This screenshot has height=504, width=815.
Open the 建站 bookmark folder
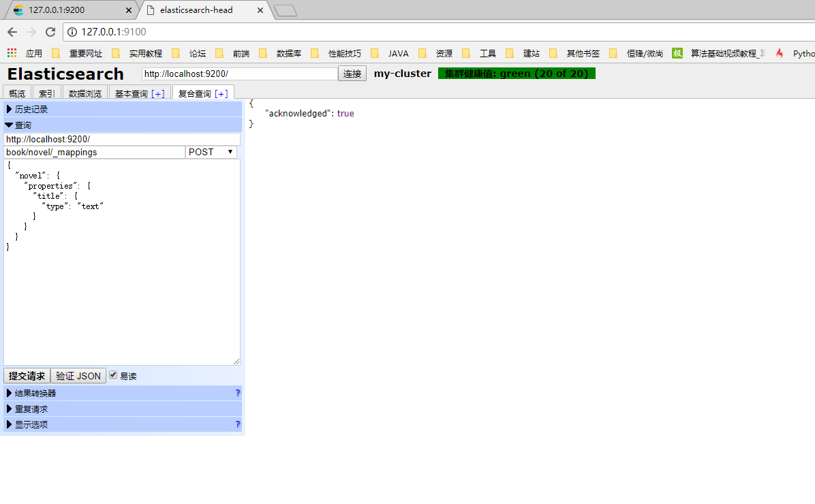click(x=523, y=54)
